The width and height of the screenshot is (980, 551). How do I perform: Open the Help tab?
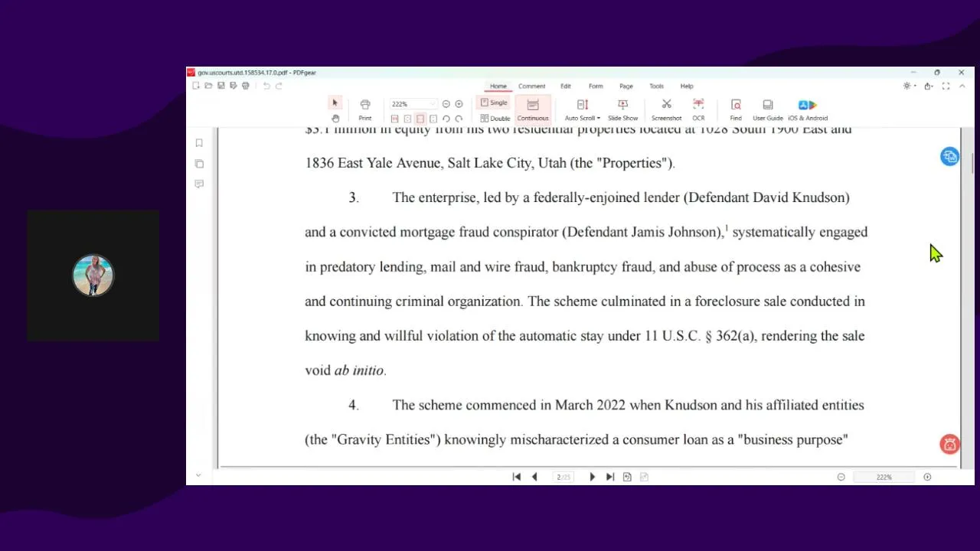click(x=687, y=86)
